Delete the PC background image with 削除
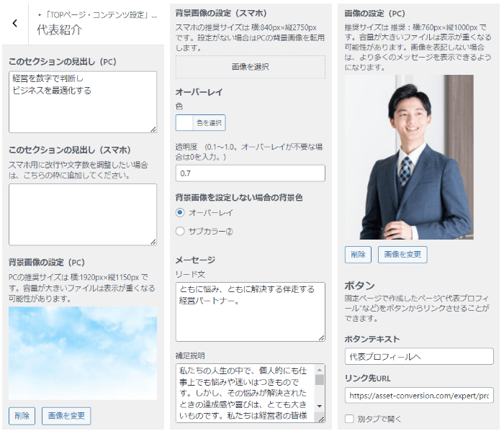The width and height of the screenshot is (504, 436). 22,416
